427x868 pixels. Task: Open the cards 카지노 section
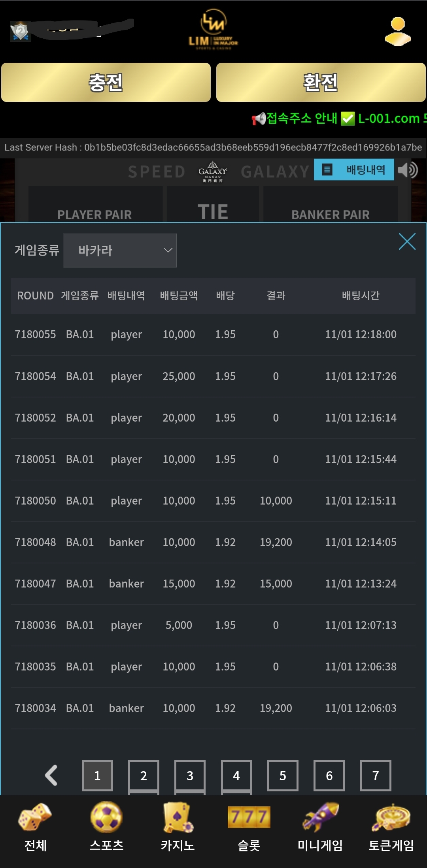click(x=178, y=827)
